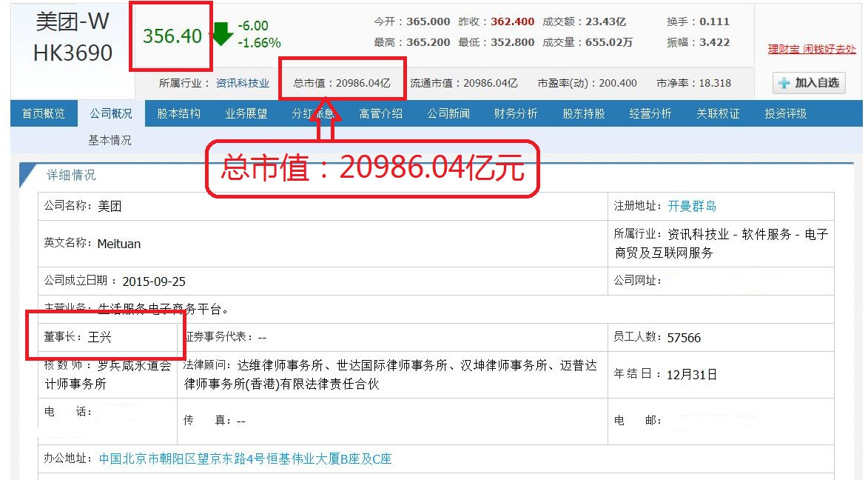Click the year-end date 12月31日
Image resolution: width=868 pixels, height=480 pixels.
(x=691, y=375)
